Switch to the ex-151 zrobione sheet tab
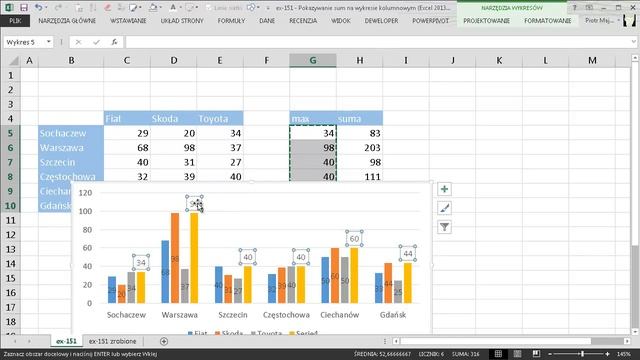Viewport: 640px width, 360px height. [113, 341]
